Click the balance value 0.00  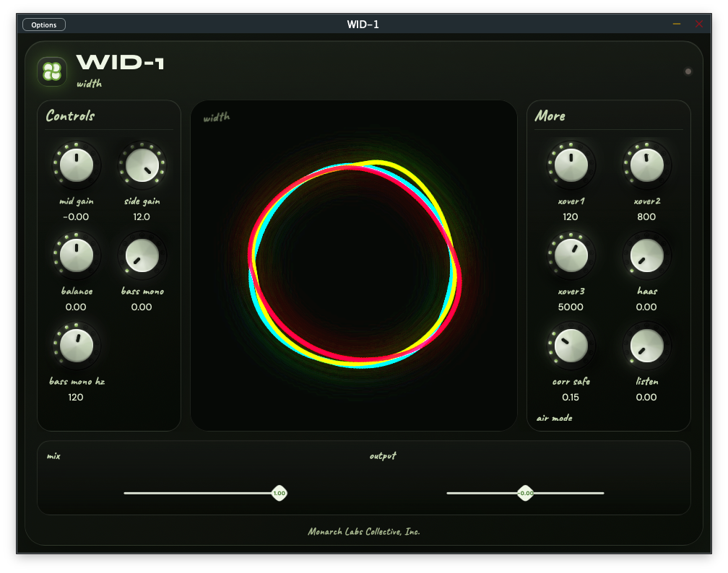pyautogui.click(x=76, y=307)
